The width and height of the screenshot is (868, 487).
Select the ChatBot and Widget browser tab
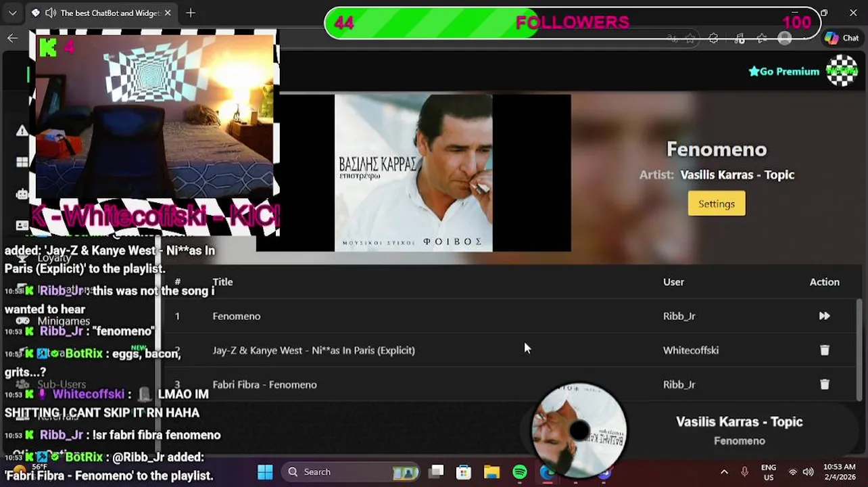(101, 13)
